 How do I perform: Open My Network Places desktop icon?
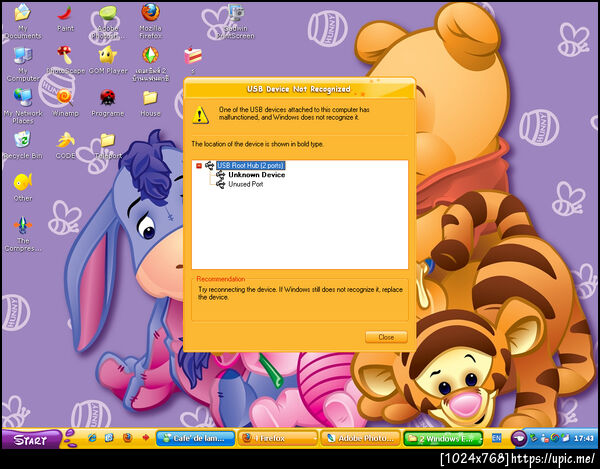pyautogui.click(x=23, y=106)
